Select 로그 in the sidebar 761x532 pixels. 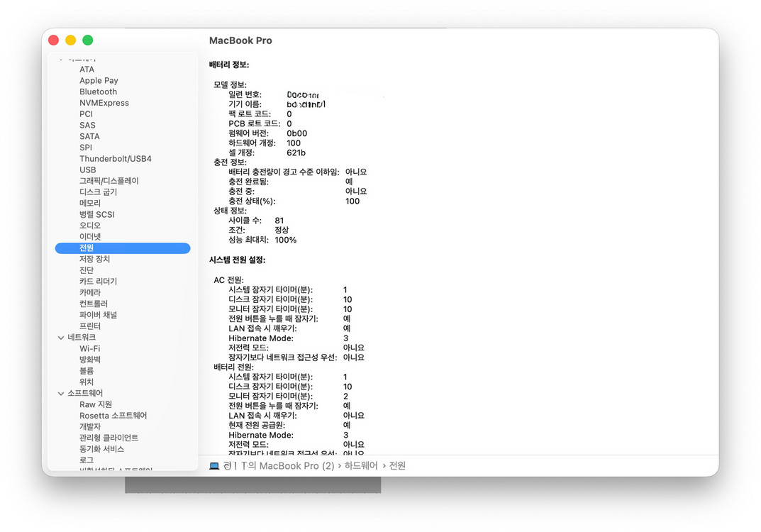click(86, 460)
